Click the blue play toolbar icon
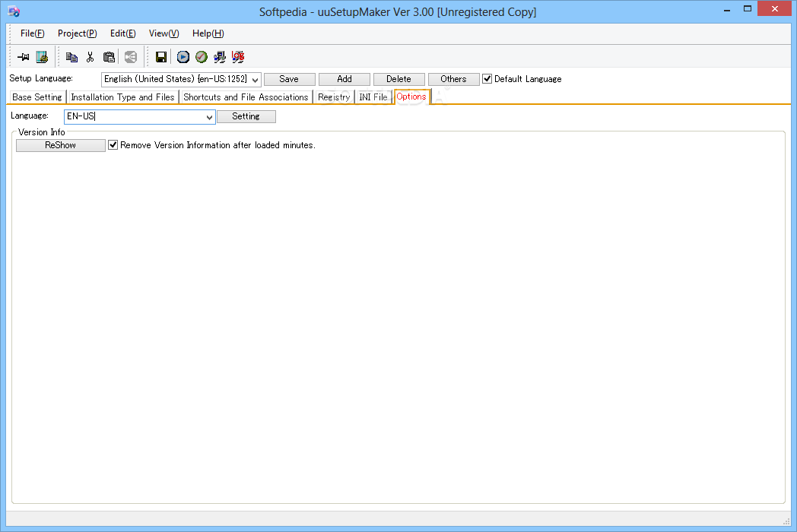 tap(183, 57)
